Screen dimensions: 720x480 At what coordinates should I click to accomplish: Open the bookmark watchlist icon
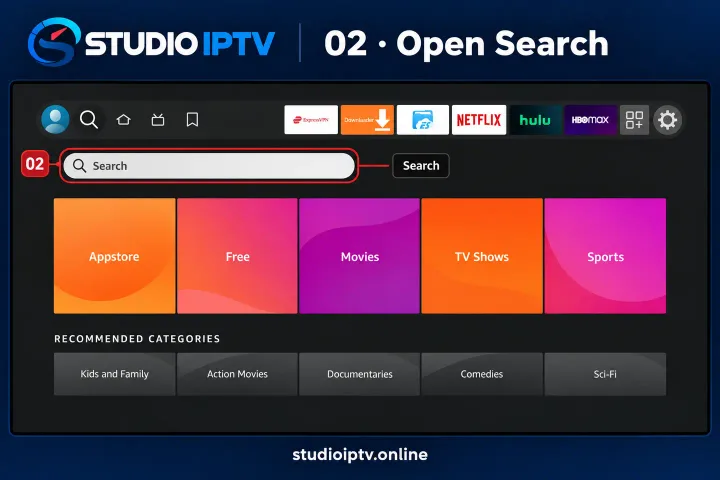(x=192, y=120)
